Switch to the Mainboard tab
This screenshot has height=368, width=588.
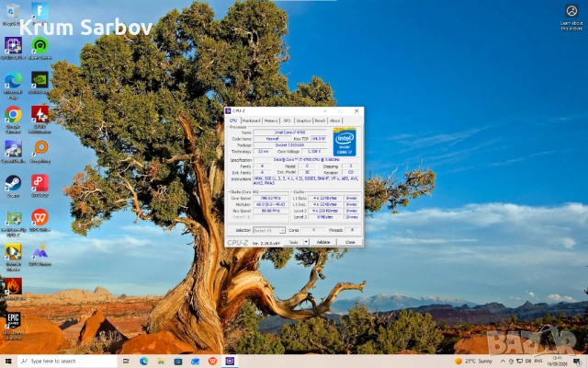point(251,121)
